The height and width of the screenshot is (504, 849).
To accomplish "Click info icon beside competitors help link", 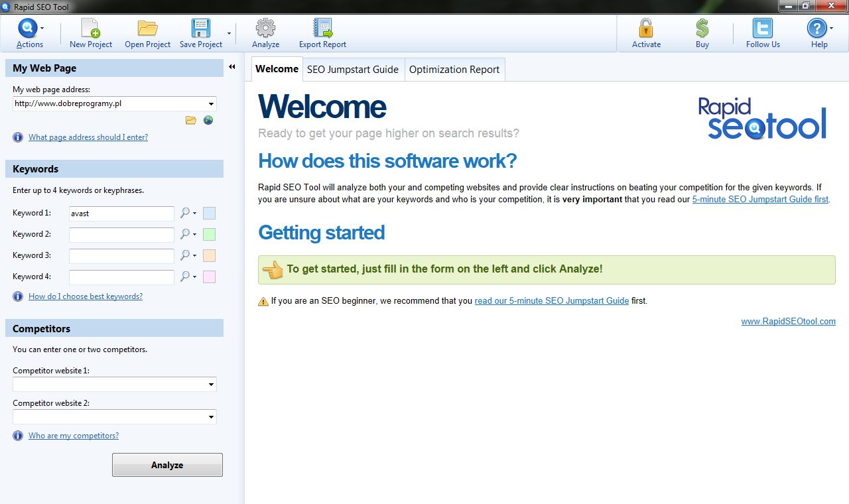I will click(18, 436).
